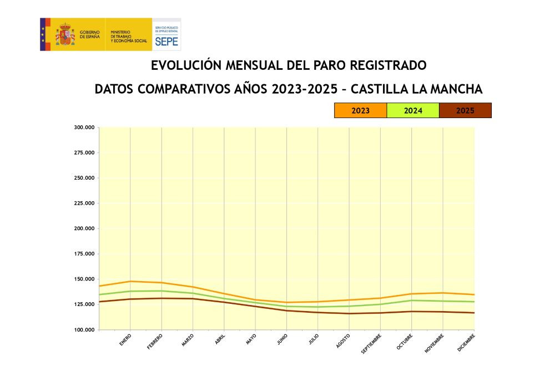Click the European Union stars flag strip
The width and height of the screenshot is (555, 392).
42,34
